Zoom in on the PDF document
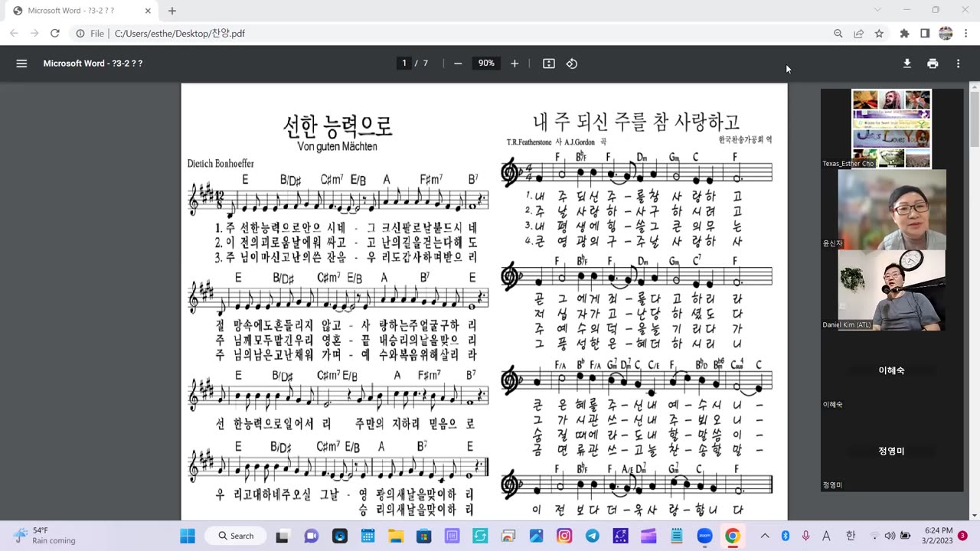The height and width of the screenshot is (551, 980). [514, 64]
